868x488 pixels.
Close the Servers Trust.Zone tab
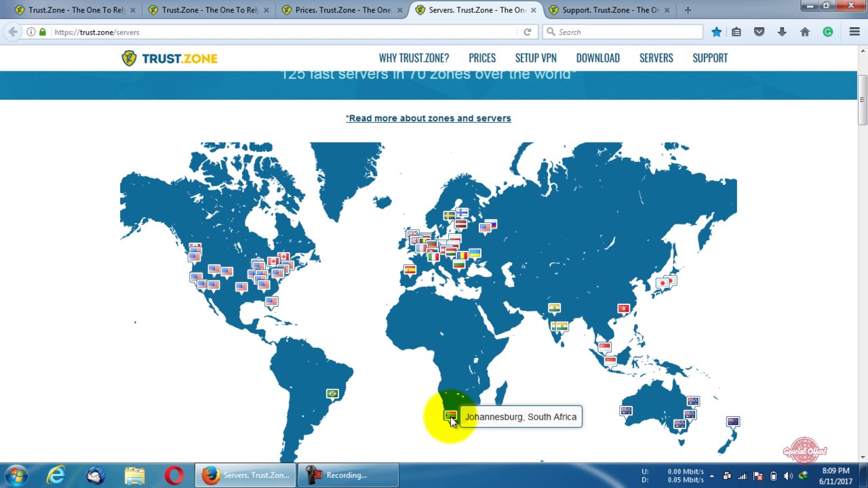pos(533,10)
